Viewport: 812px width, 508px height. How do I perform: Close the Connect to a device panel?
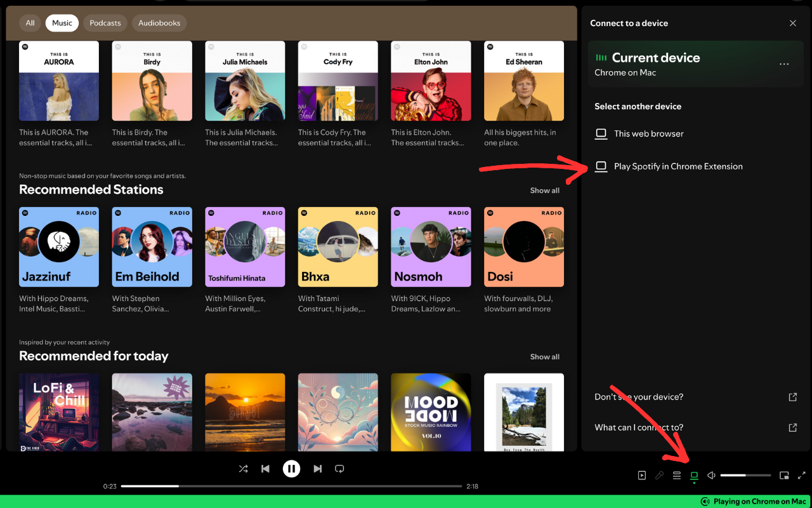click(x=793, y=23)
